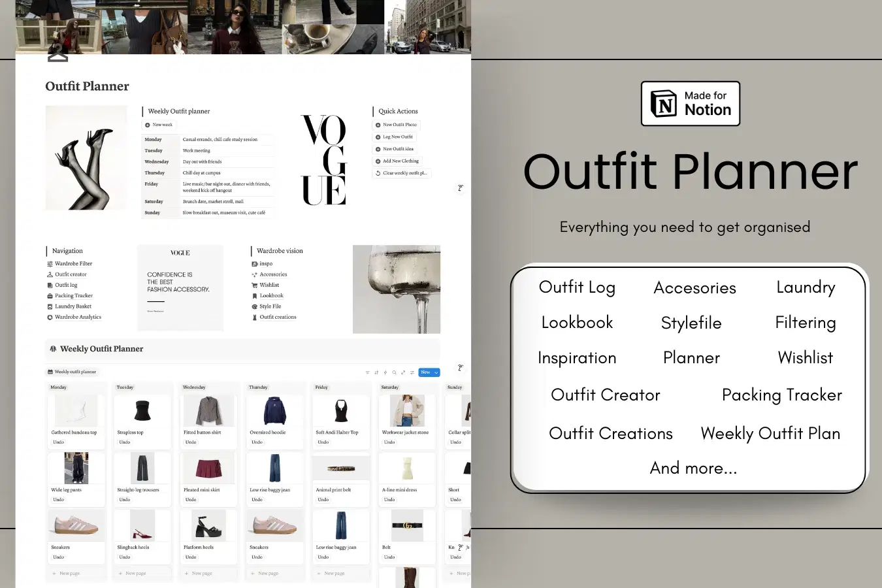Open database full page with expand icon
This screenshot has width=882, height=588.
(x=403, y=372)
